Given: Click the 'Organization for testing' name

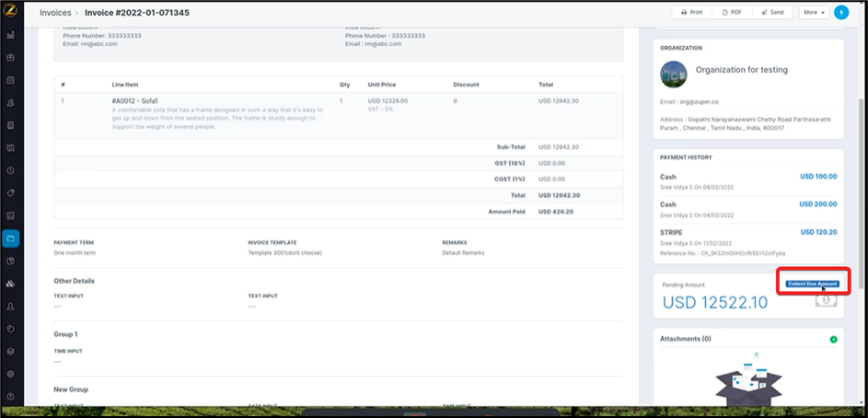Looking at the screenshot, I should tap(741, 70).
